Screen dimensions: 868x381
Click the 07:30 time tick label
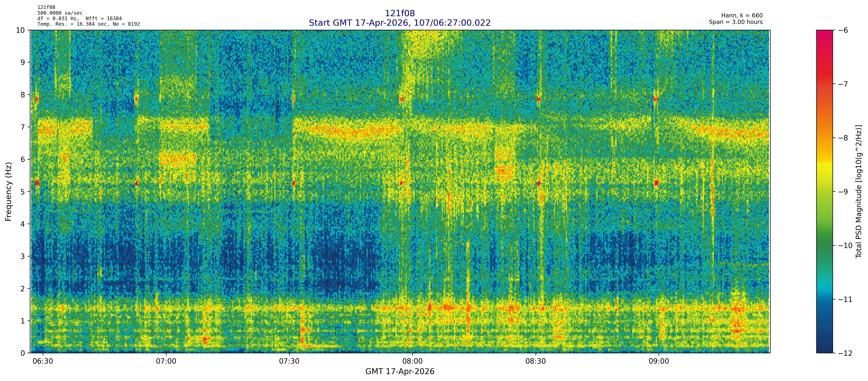[289, 362]
